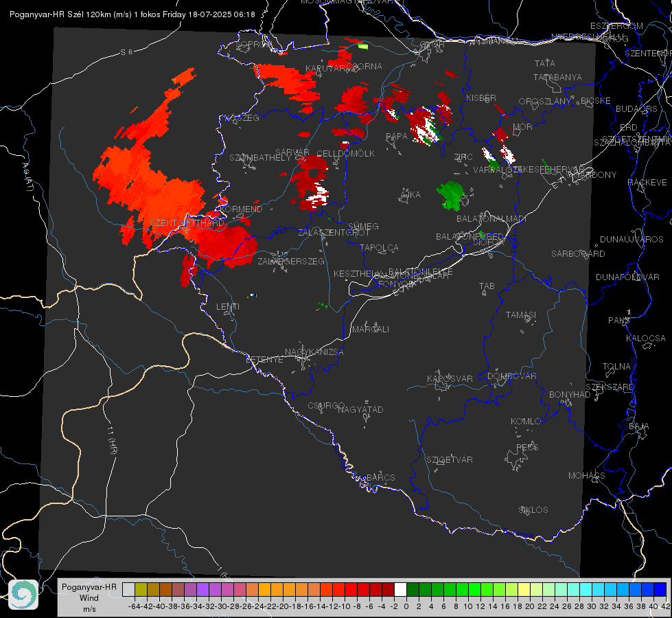672x618 pixels.
Task: Click the BAJA city label
Action: 639,426
